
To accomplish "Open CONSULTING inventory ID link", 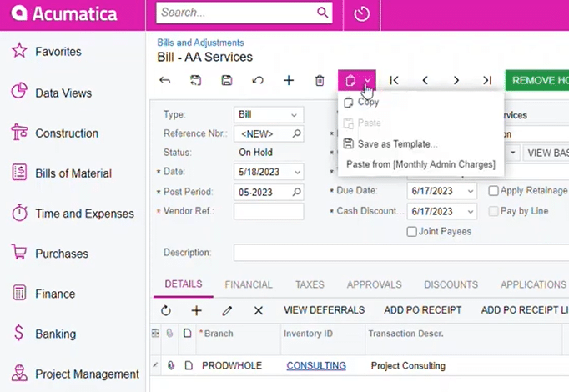I will [x=316, y=366].
